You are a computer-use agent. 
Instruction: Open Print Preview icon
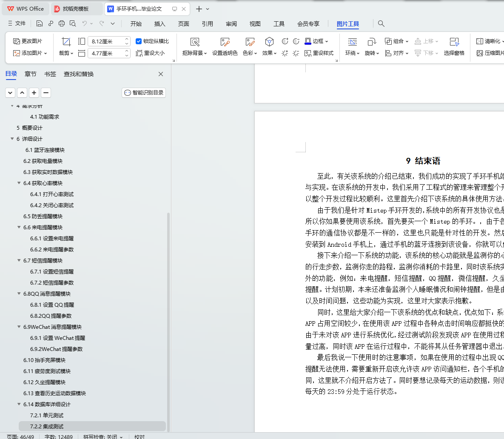click(73, 23)
